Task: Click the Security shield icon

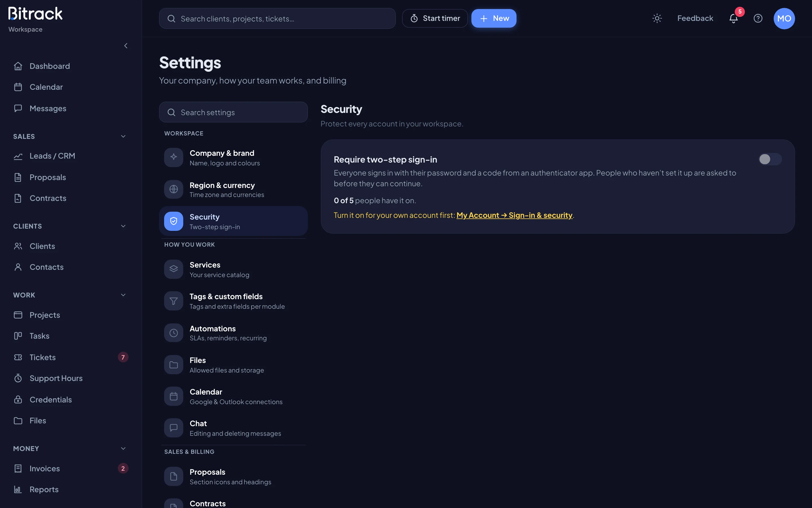Action: (x=173, y=221)
